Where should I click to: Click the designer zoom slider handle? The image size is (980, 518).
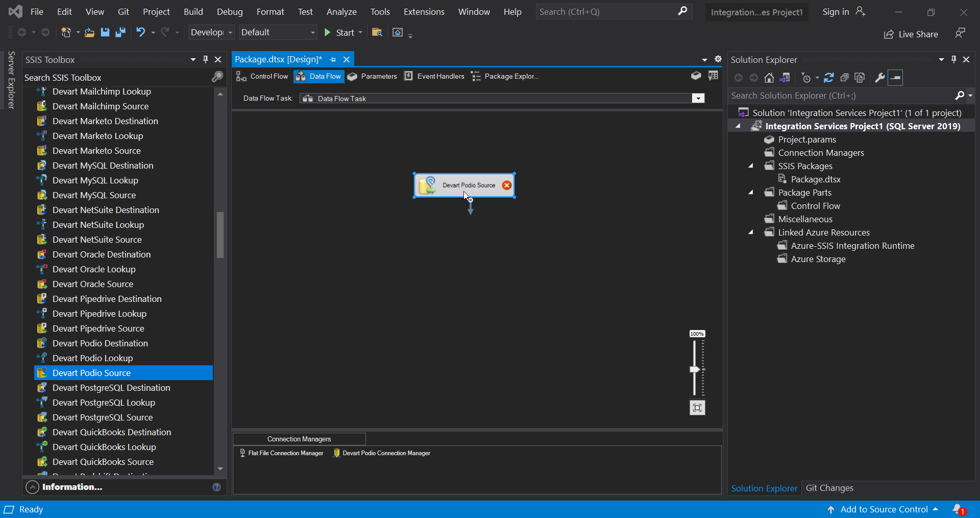pos(695,369)
